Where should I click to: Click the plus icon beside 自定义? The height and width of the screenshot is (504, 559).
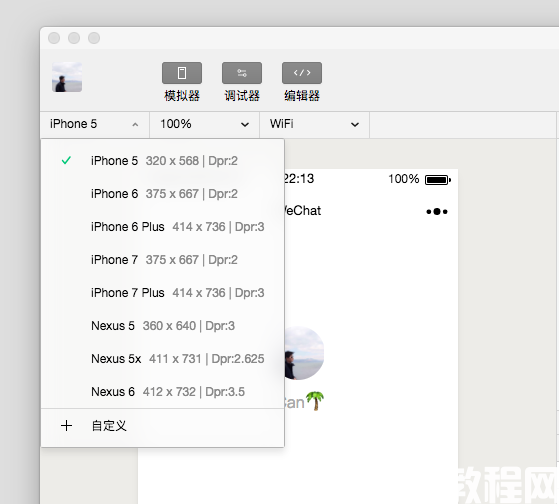[x=66, y=426]
